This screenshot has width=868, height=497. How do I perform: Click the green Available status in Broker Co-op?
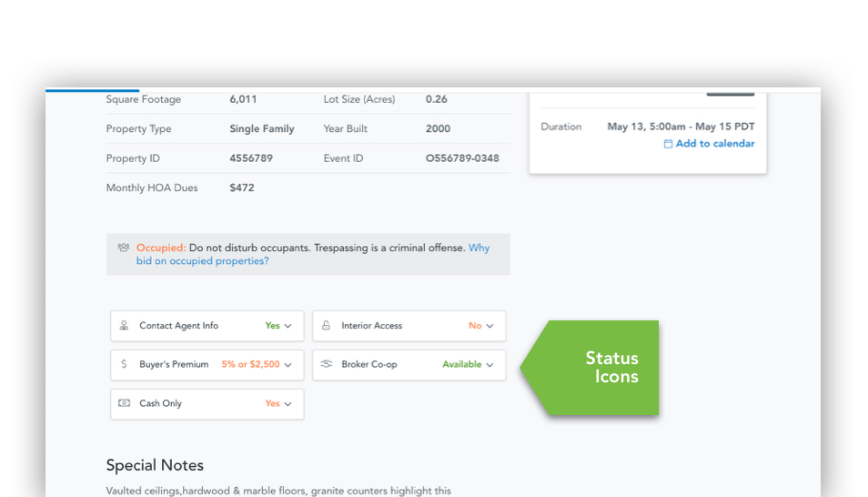(461, 364)
